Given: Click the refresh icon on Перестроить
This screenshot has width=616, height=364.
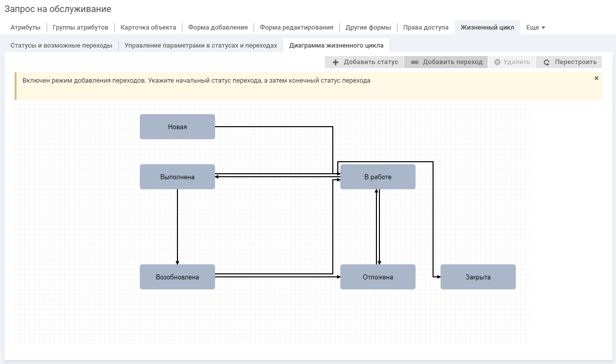Looking at the screenshot, I should coord(547,63).
